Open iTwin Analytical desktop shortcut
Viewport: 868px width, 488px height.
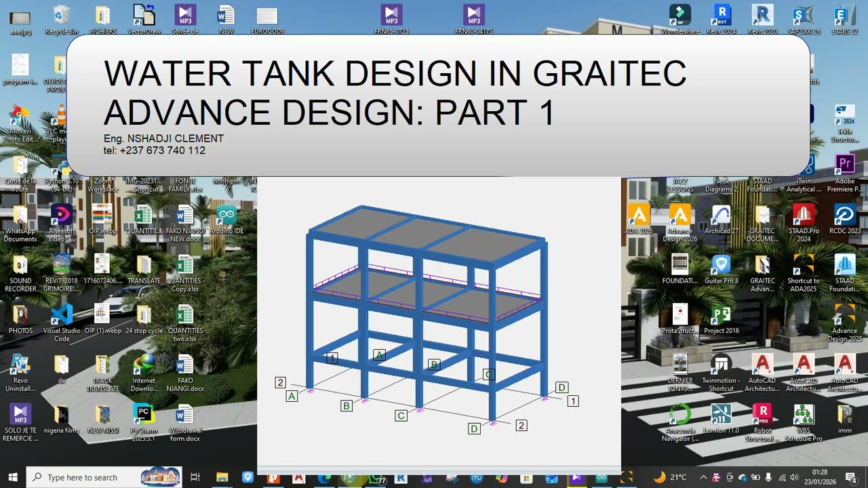pyautogui.click(x=804, y=173)
